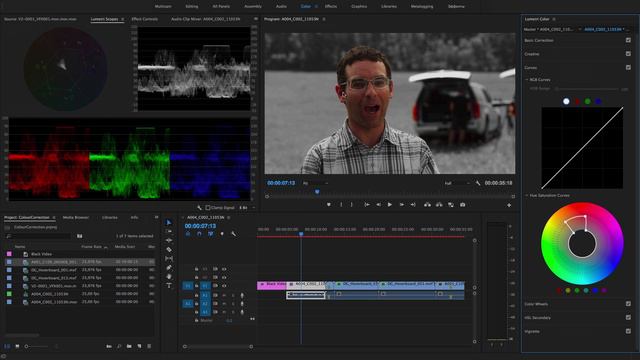Toggle the V1 track lock icon
The image size is (640, 360).
[x=196, y=286]
